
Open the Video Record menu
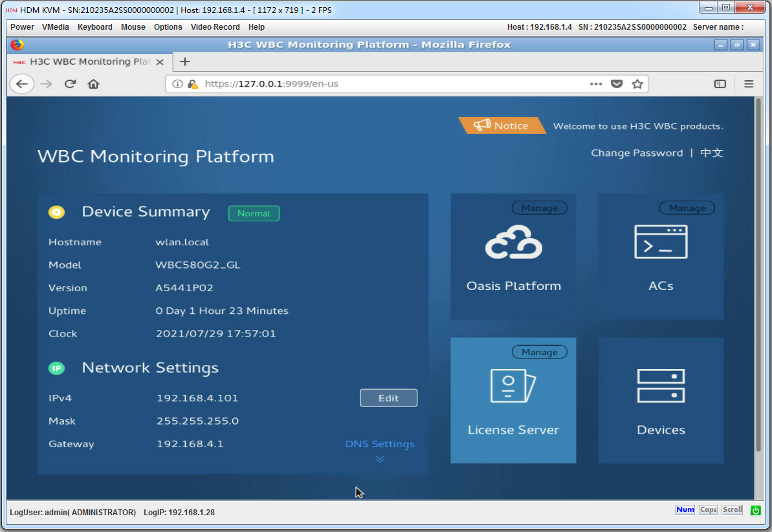pyautogui.click(x=215, y=27)
